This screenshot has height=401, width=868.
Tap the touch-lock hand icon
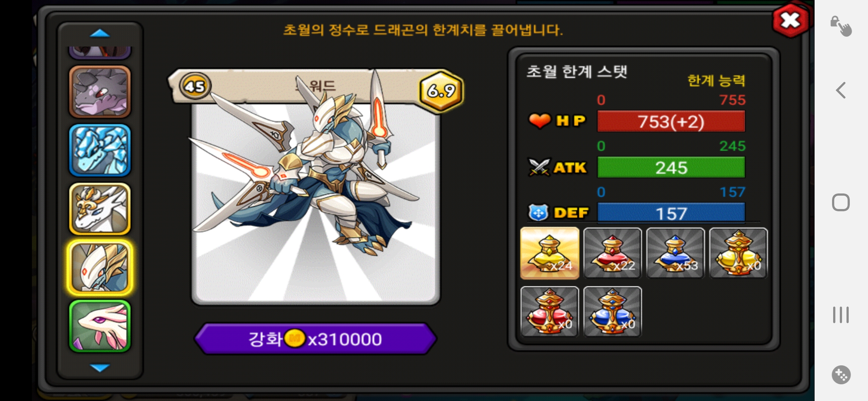click(841, 26)
